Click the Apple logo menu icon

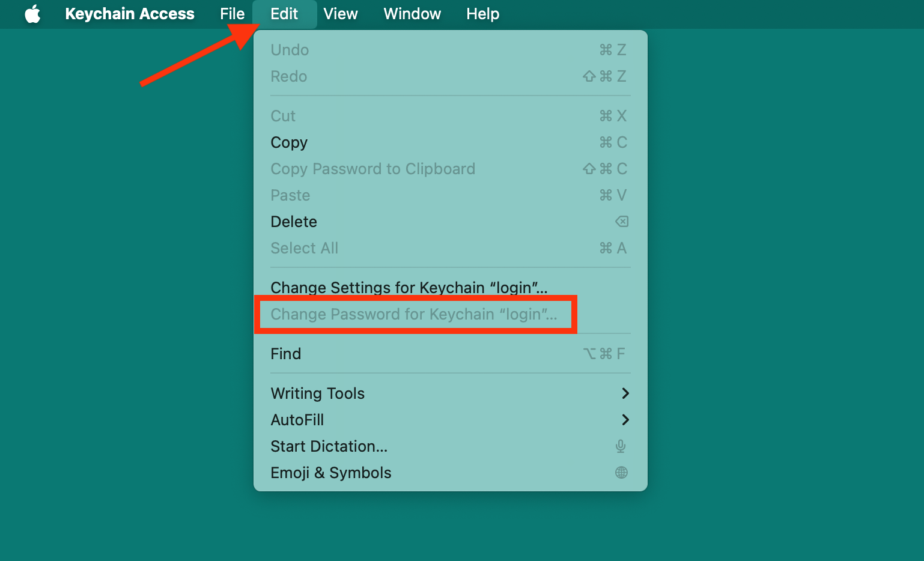pyautogui.click(x=33, y=14)
